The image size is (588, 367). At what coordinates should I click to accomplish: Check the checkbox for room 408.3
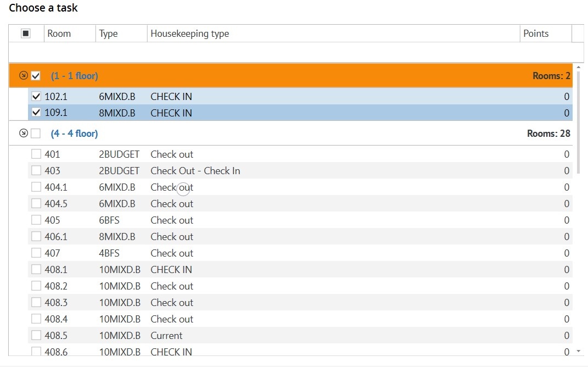coord(36,303)
